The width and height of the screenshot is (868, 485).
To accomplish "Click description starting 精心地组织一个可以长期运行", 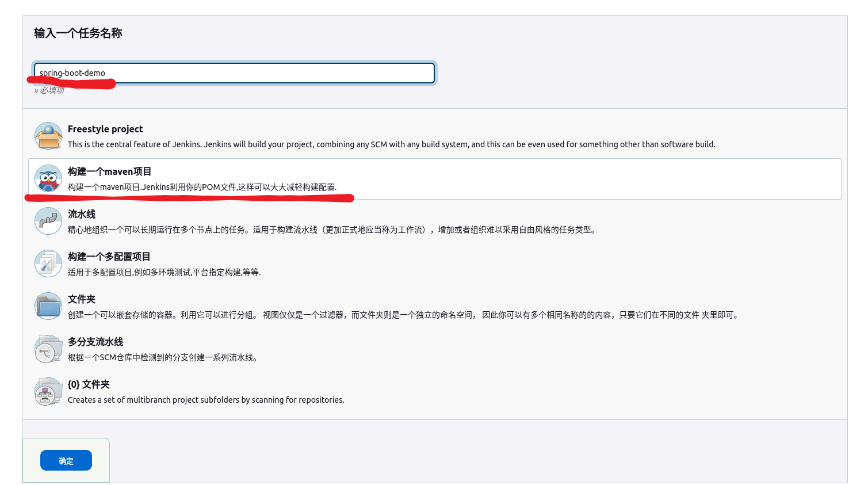I will (332, 230).
